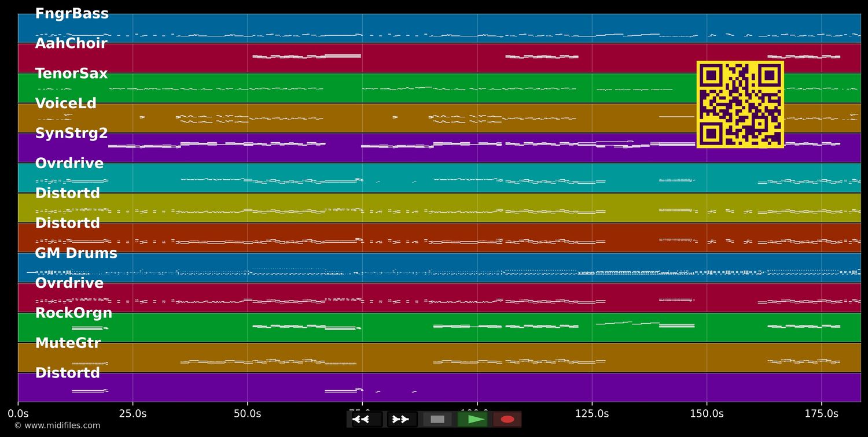
Task: Click the TenorSax track label
Action: pos(71,74)
